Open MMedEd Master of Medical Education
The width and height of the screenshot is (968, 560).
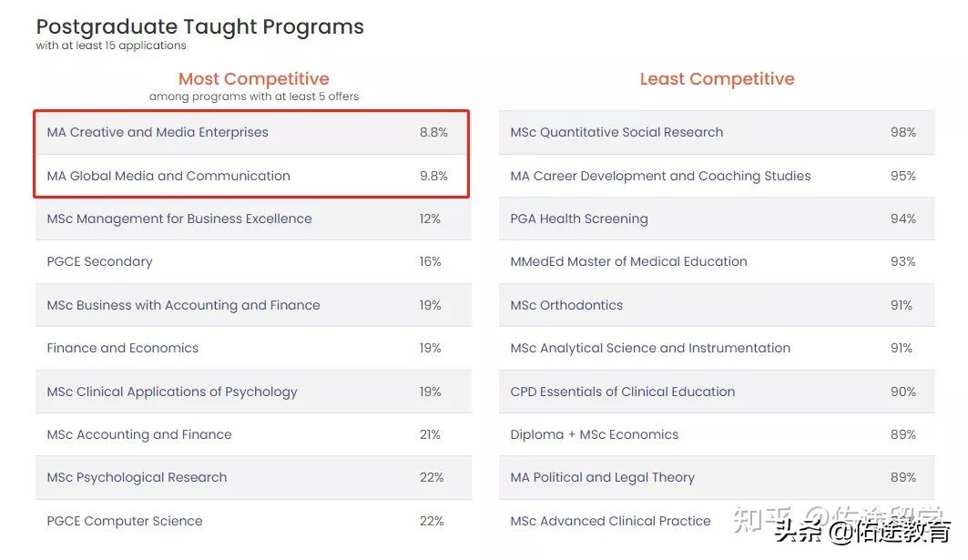(x=628, y=261)
